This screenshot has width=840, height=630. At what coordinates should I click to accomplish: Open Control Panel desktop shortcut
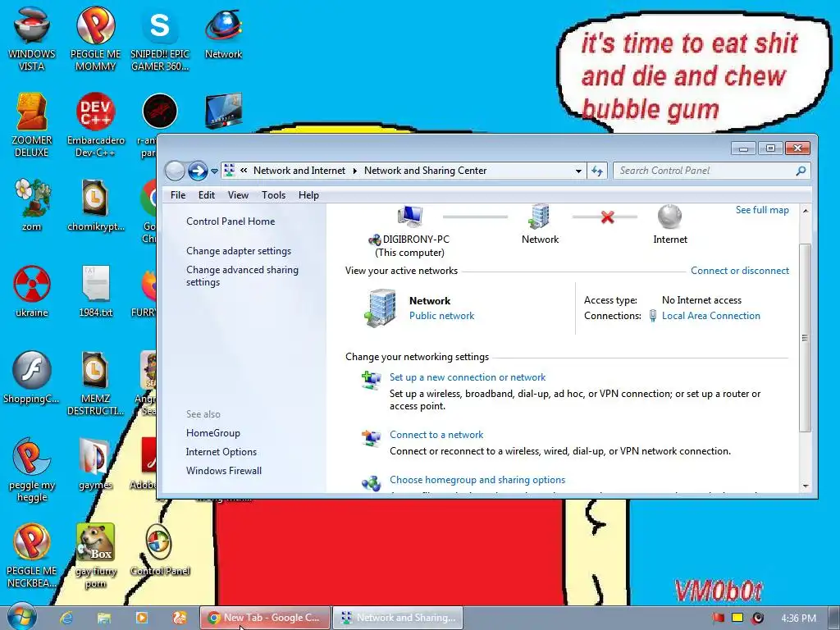point(160,550)
